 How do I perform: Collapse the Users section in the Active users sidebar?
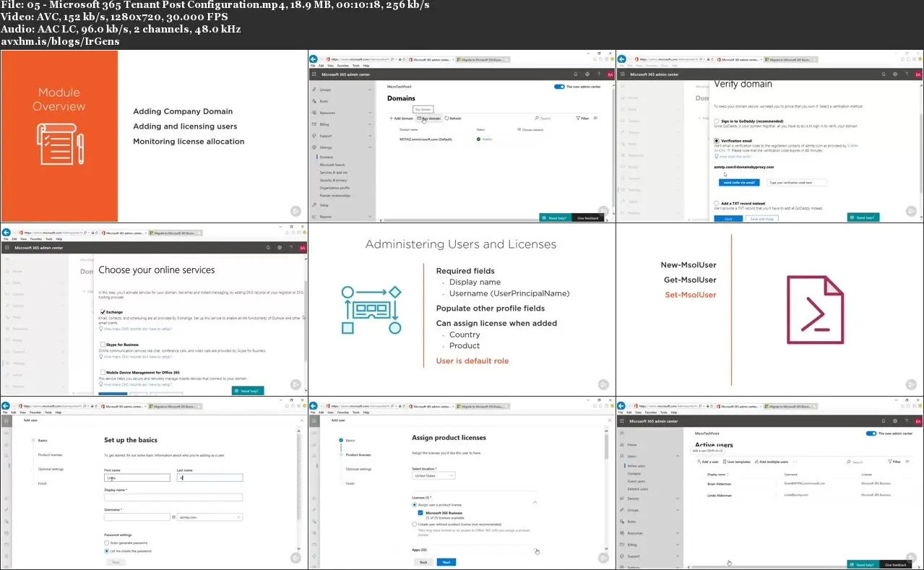coord(677,457)
